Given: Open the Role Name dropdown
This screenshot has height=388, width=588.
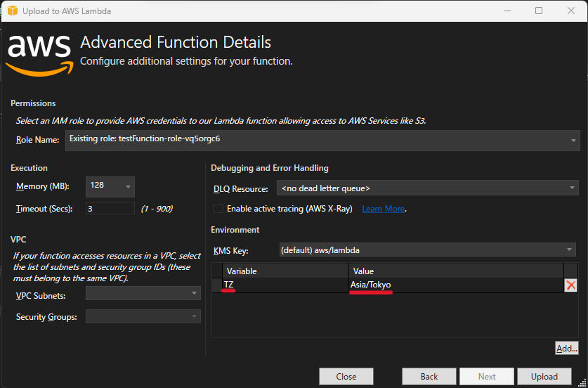Looking at the screenshot, I should pyautogui.click(x=322, y=141).
